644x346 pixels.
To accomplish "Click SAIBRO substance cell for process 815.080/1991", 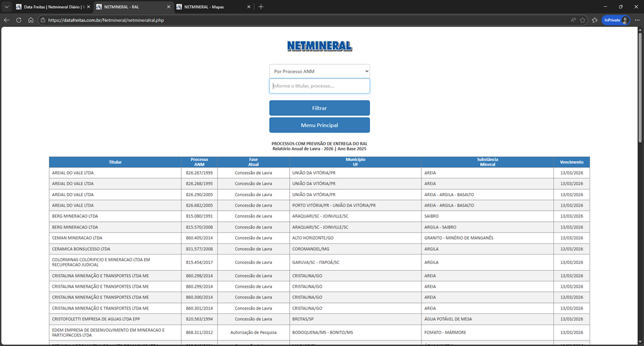I will point(487,216).
